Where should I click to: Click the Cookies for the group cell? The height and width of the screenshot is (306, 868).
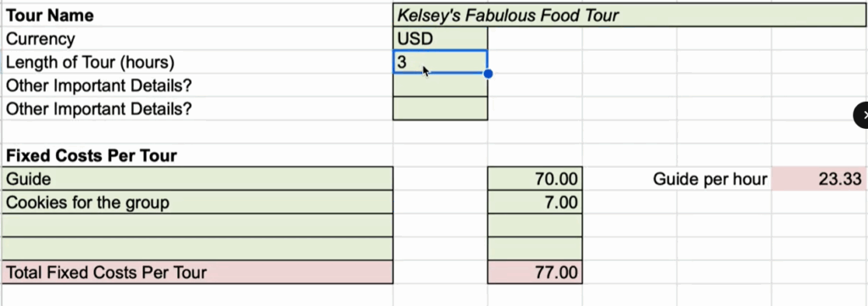(197, 202)
